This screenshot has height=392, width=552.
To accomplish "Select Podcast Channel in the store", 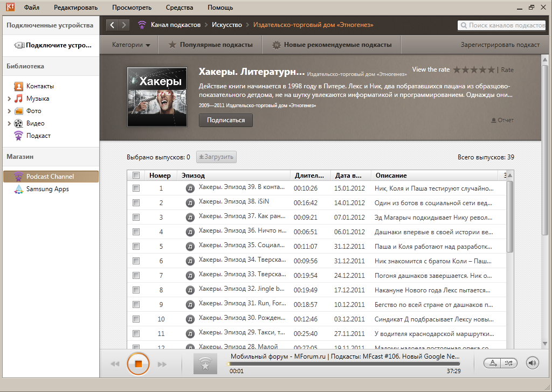I will tap(51, 177).
